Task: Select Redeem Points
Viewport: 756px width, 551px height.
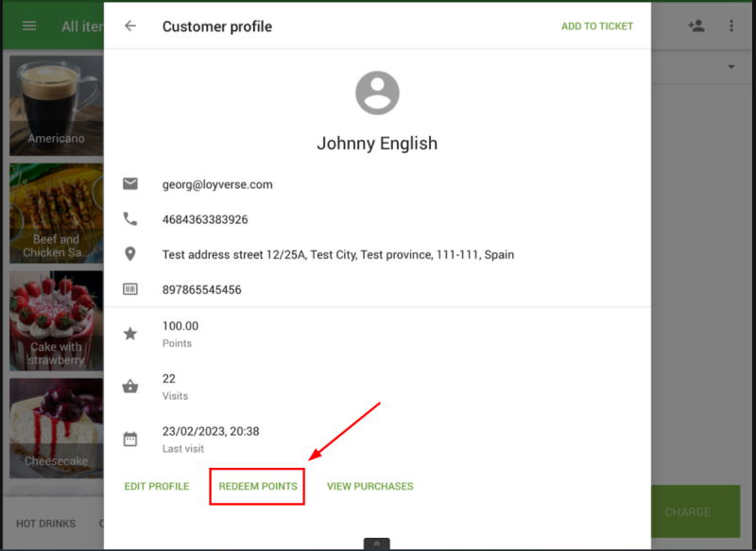Action: pyautogui.click(x=258, y=487)
